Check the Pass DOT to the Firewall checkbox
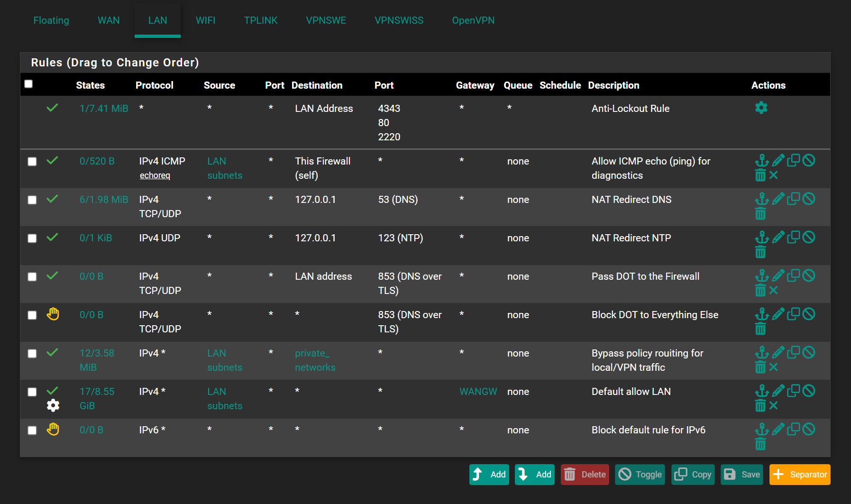Image resolution: width=851 pixels, height=504 pixels. (x=32, y=277)
